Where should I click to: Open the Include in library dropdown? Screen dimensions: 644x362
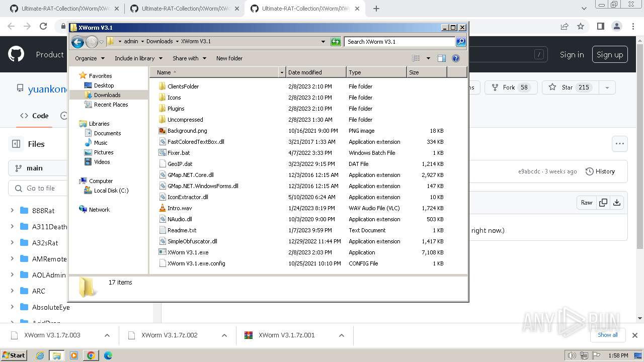138,58
